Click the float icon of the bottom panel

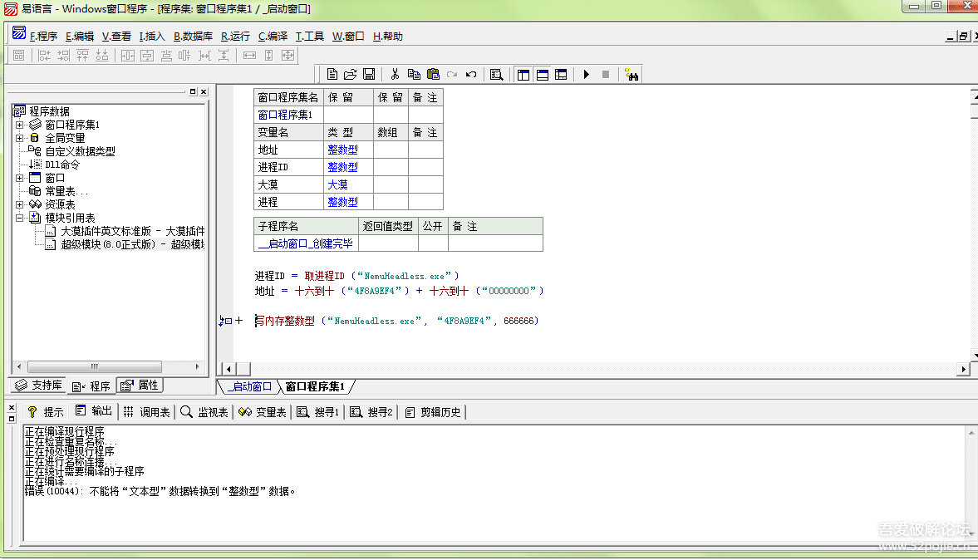click(12, 419)
